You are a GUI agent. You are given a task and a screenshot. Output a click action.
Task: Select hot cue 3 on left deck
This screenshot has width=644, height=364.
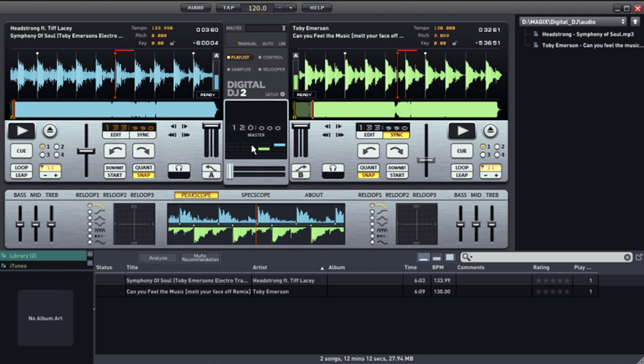pos(42,155)
